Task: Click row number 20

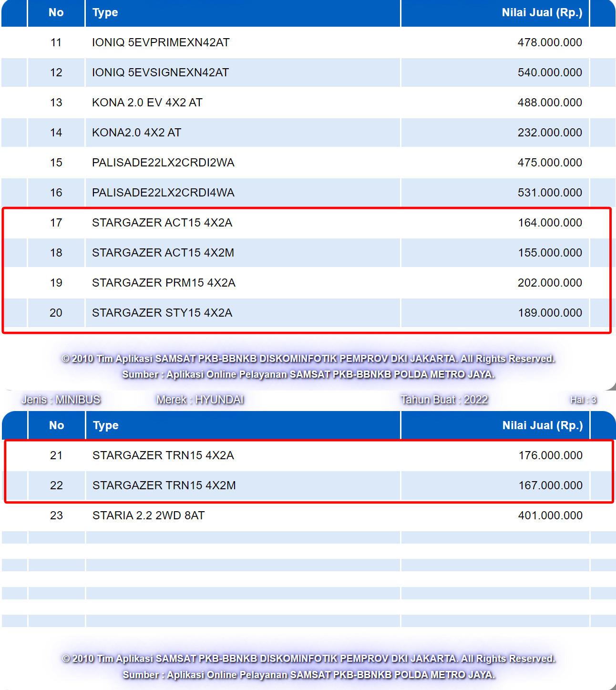Action: [56, 313]
